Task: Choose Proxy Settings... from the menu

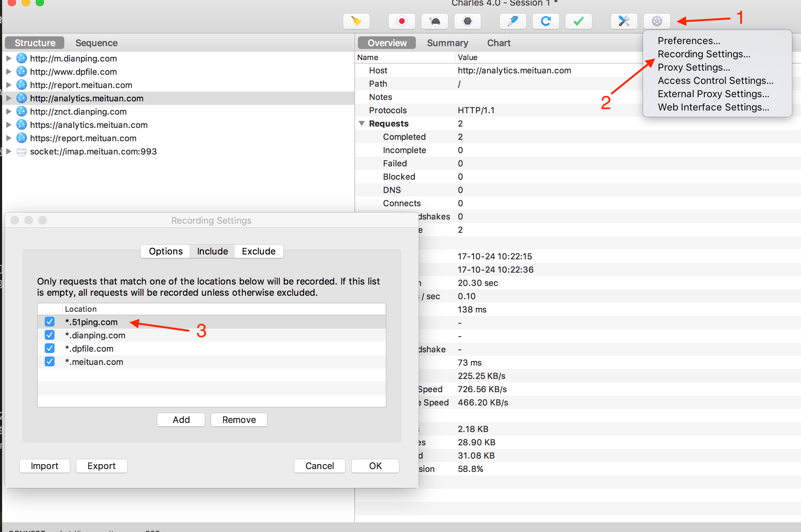Action: coord(693,67)
